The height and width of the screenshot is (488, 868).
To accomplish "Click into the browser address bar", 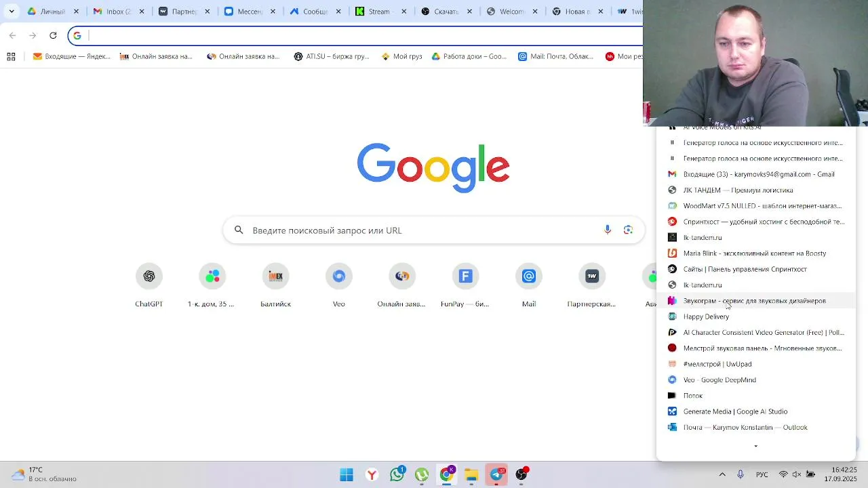I will [x=359, y=36].
